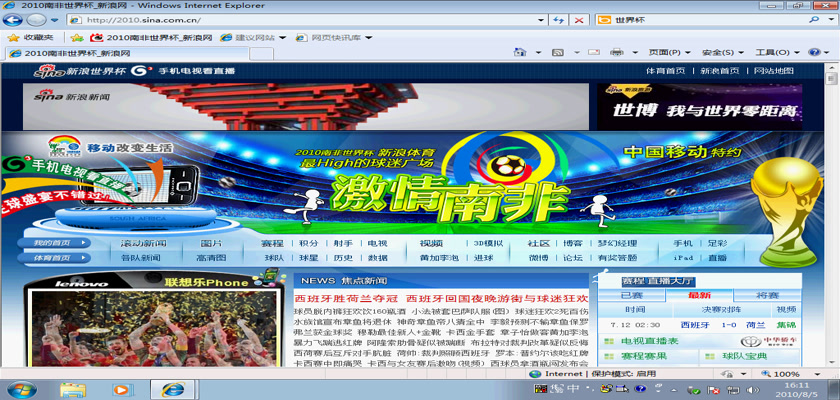Click inside the URL address bar

(x=300, y=20)
